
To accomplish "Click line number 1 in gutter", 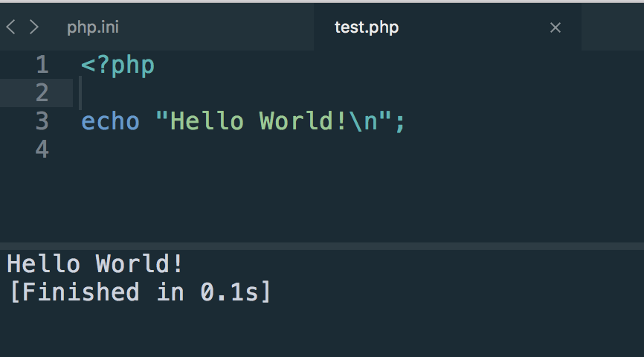I will tap(42, 65).
